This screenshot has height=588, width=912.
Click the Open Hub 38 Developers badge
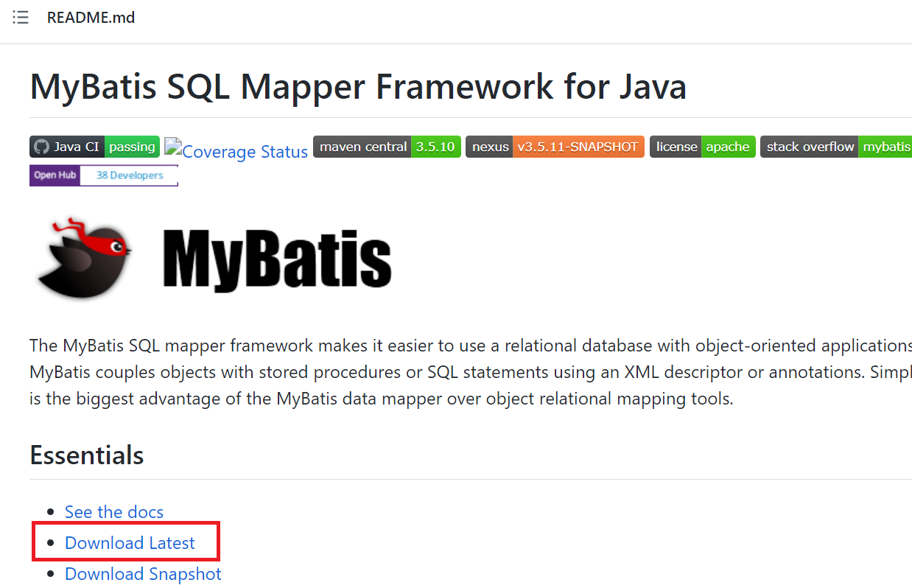click(104, 175)
